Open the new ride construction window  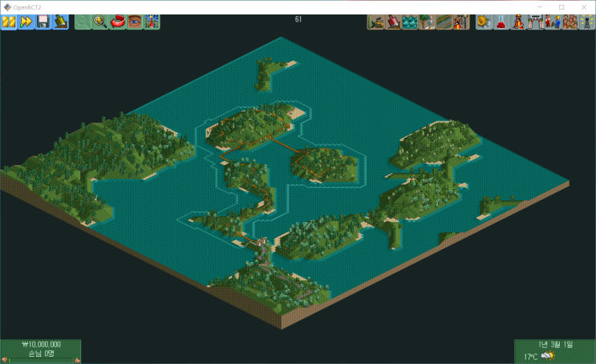(x=461, y=22)
